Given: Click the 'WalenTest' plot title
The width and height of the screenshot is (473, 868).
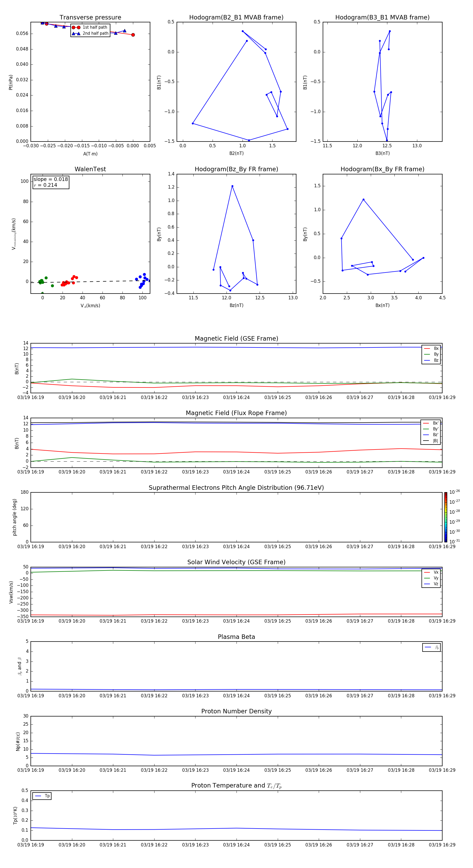Looking at the screenshot, I should [x=90, y=169].
